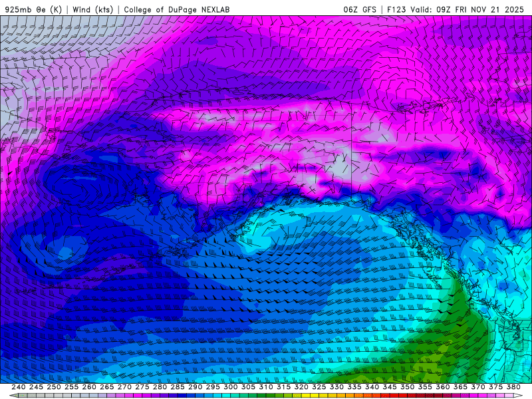Select the 'Valid: 09Z FRI NOV 21 2025' text

pos(467,9)
